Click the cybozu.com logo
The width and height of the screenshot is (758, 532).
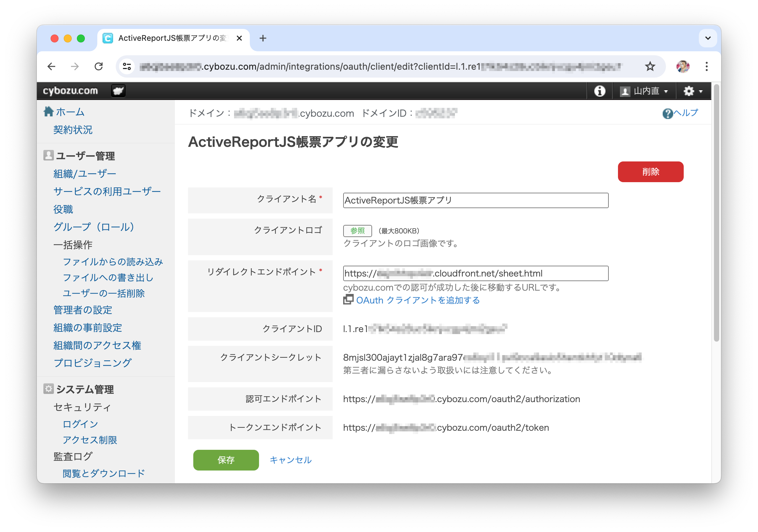[70, 90]
